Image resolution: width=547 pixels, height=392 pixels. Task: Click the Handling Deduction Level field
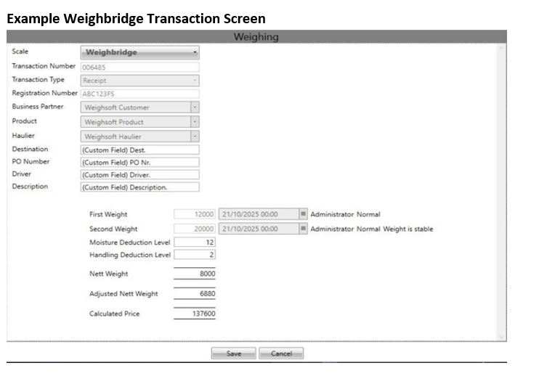point(195,255)
